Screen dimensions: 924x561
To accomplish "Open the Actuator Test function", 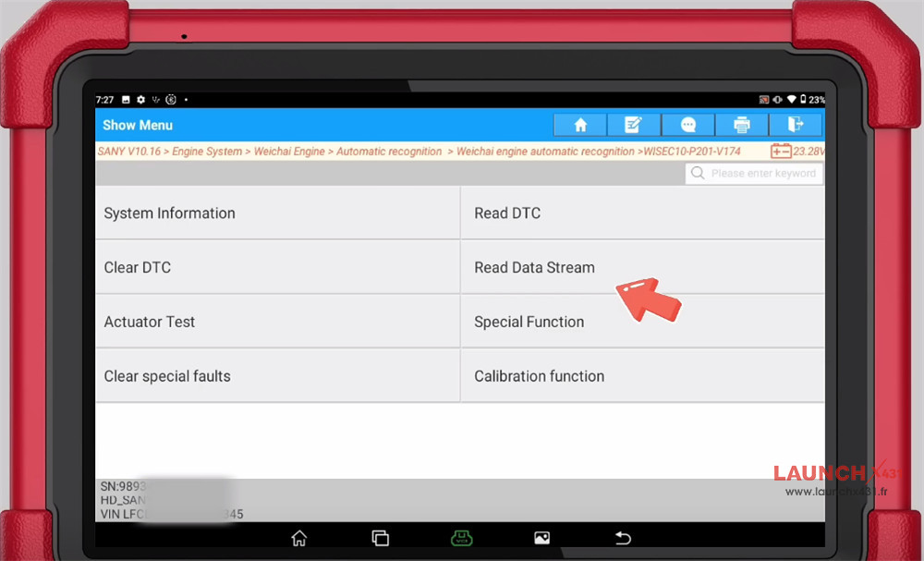I will (150, 322).
